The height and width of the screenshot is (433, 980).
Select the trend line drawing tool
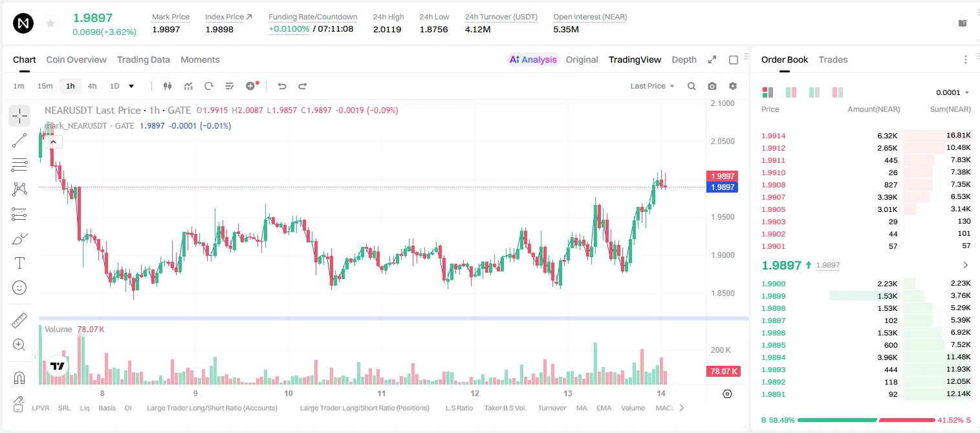[x=19, y=140]
